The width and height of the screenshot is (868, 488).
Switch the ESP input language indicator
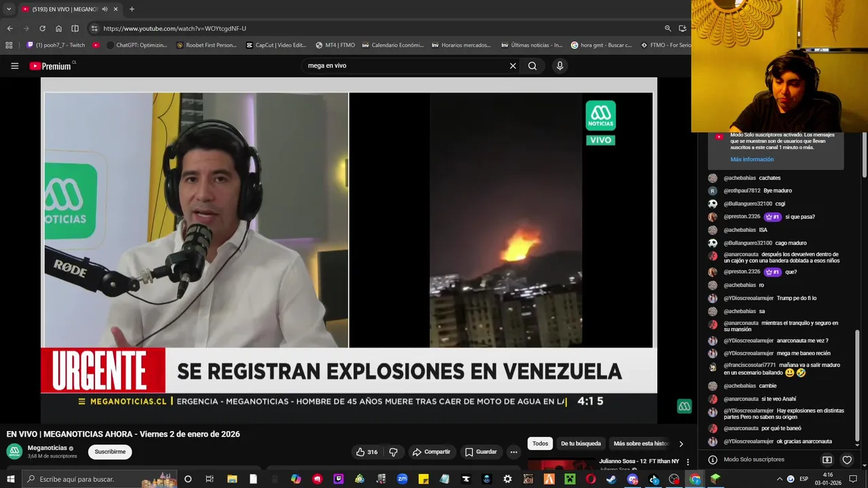804,479
